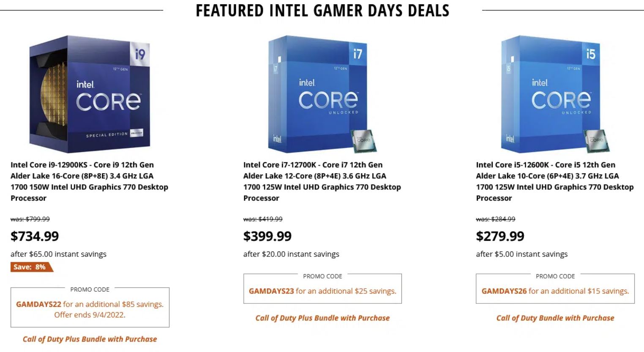
Task: Click the Core i9-12900KS product box image
Action: pyautogui.click(x=90, y=94)
